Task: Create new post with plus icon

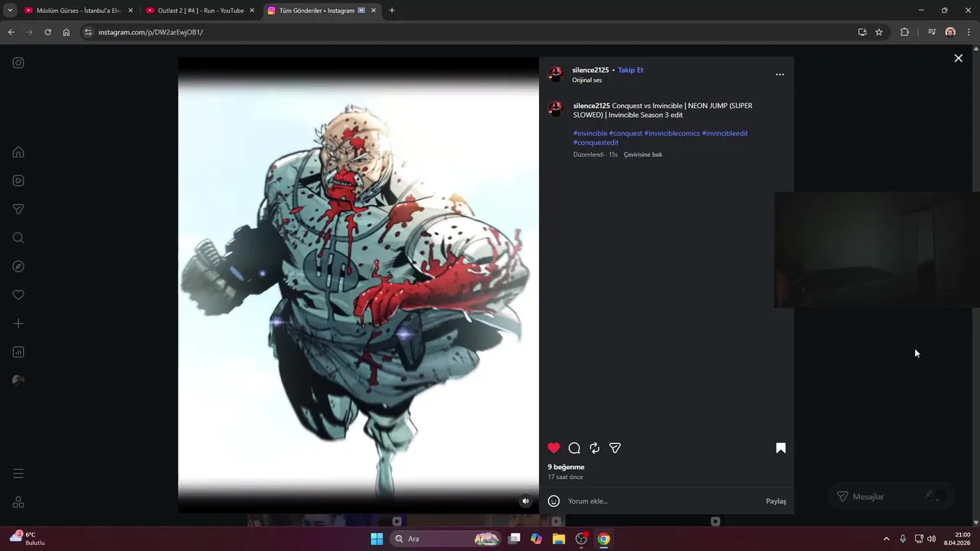Action: tap(18, 324)
